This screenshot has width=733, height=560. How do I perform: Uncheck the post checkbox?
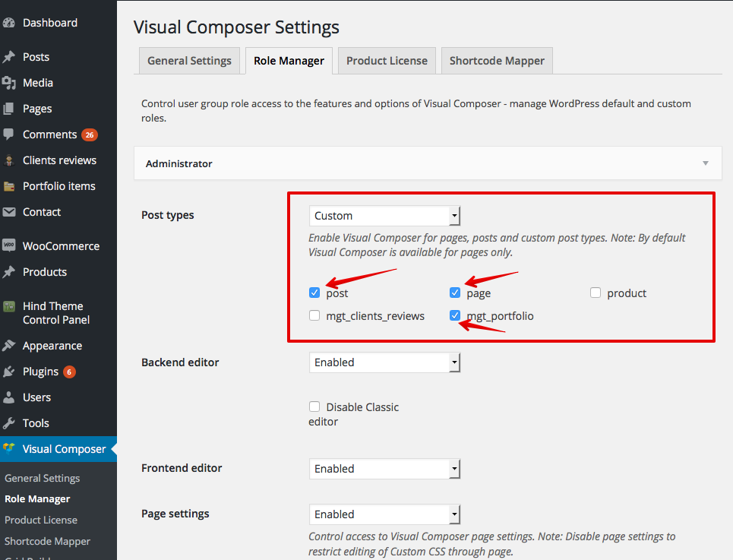pos(314,293)
